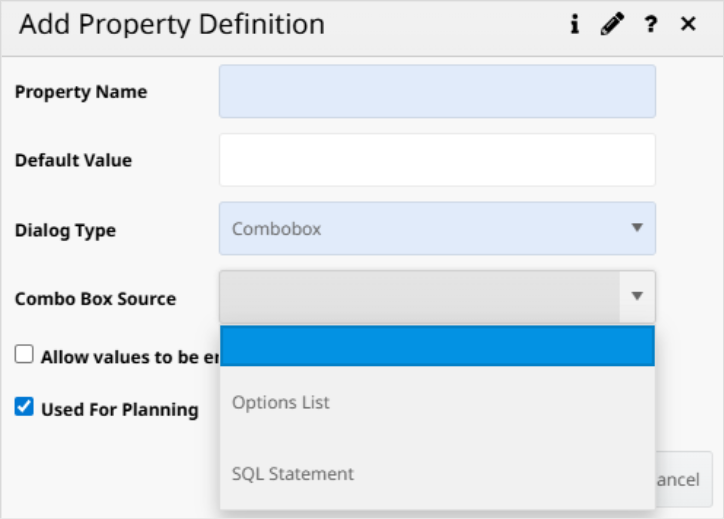Expand the Dialog Type dropdown arrow
This screenshot has height=519, width=724.
click(637, 228)
